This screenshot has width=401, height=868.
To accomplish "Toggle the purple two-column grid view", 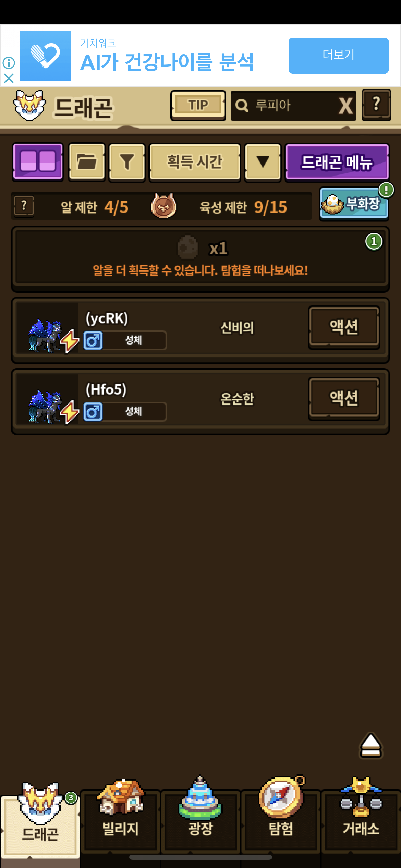I will pos(38,162).
